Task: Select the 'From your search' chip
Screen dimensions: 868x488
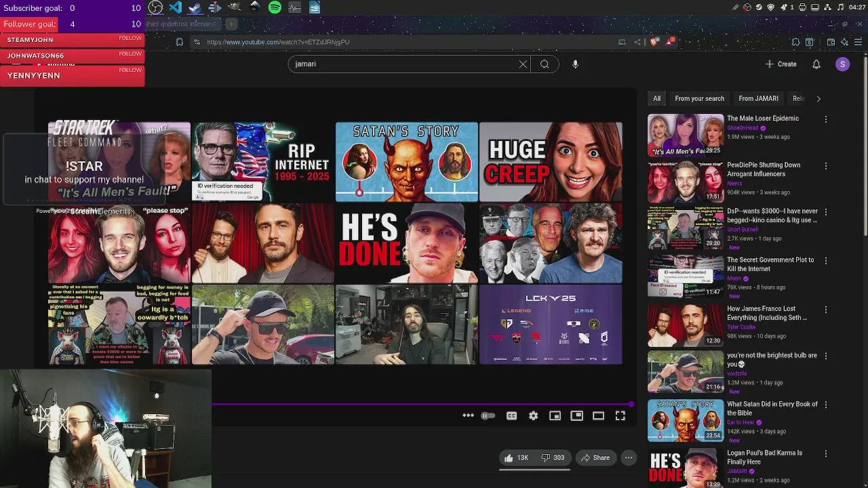Action: coord(699,98)
